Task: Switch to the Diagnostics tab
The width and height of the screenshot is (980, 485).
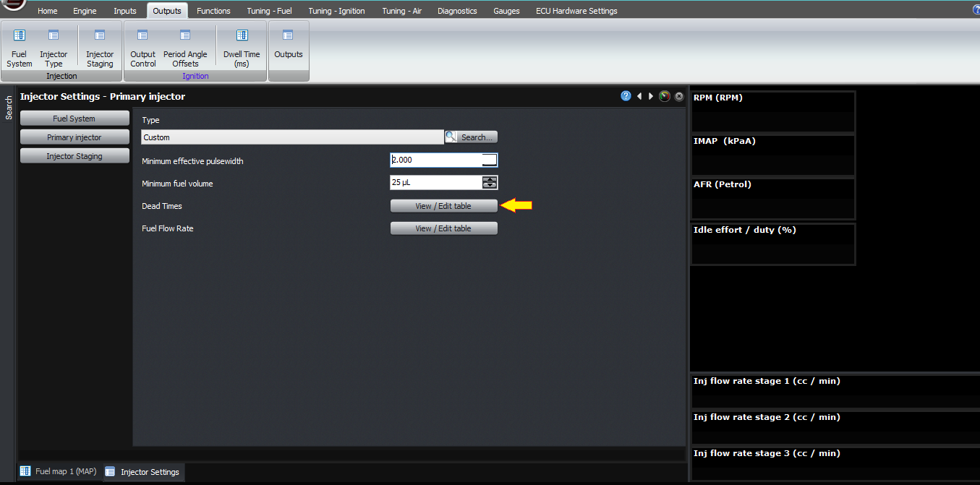Action: pyautogui.click(x=457, y=11)
